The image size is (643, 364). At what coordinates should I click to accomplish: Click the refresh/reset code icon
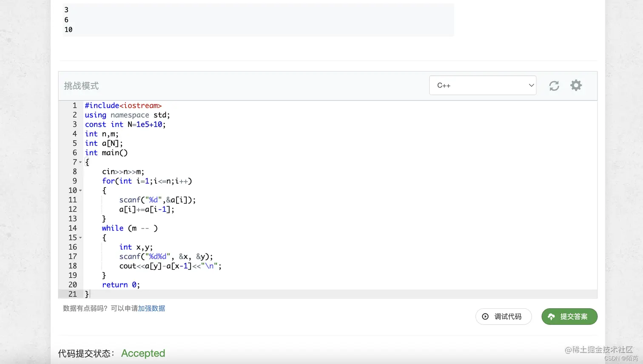point(554,85)
